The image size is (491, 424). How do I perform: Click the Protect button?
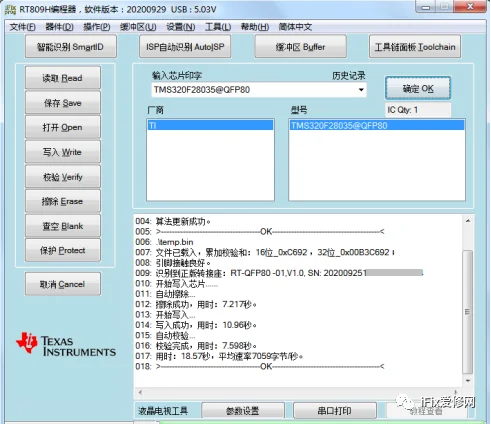pos(63,250)
